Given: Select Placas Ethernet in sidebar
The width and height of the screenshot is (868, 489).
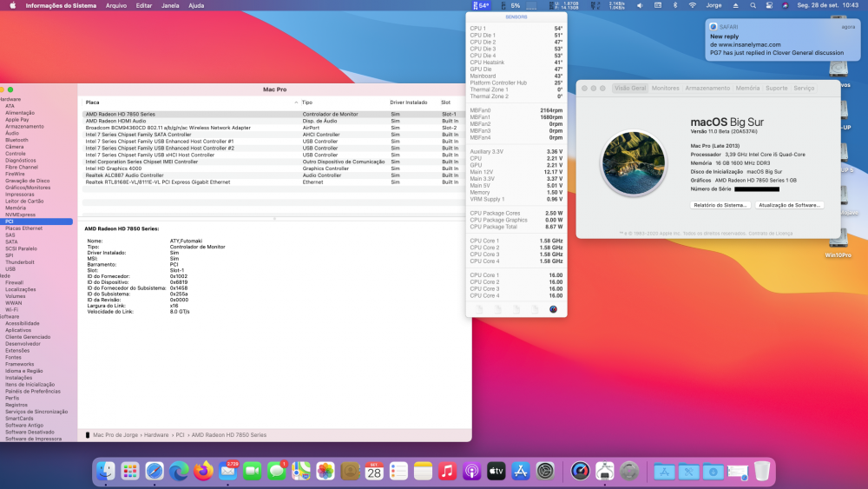Looking at the screenshot, I should (x=23, y=228).
